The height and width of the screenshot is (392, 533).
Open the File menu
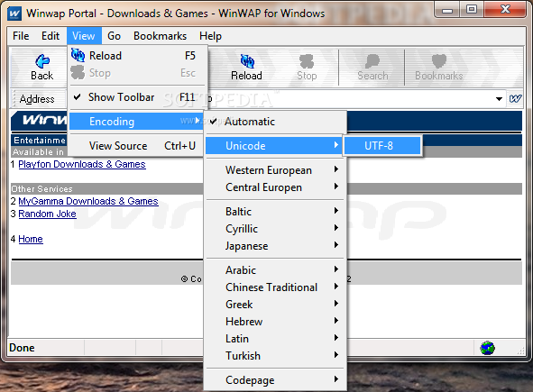pos(21,36)
